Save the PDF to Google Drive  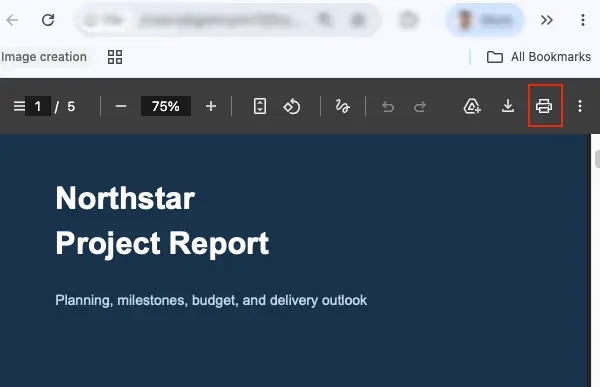click(x=472, y=106)
